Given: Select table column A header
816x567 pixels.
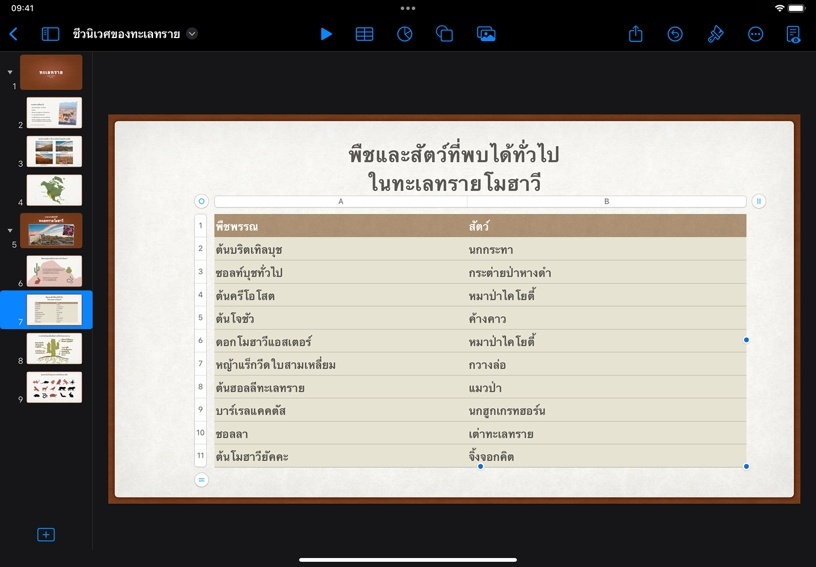Looking at the screenshot, I should coord(340,201).
